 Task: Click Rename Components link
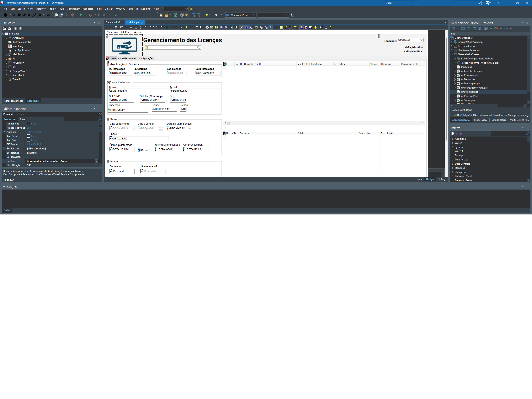[16, 171]
